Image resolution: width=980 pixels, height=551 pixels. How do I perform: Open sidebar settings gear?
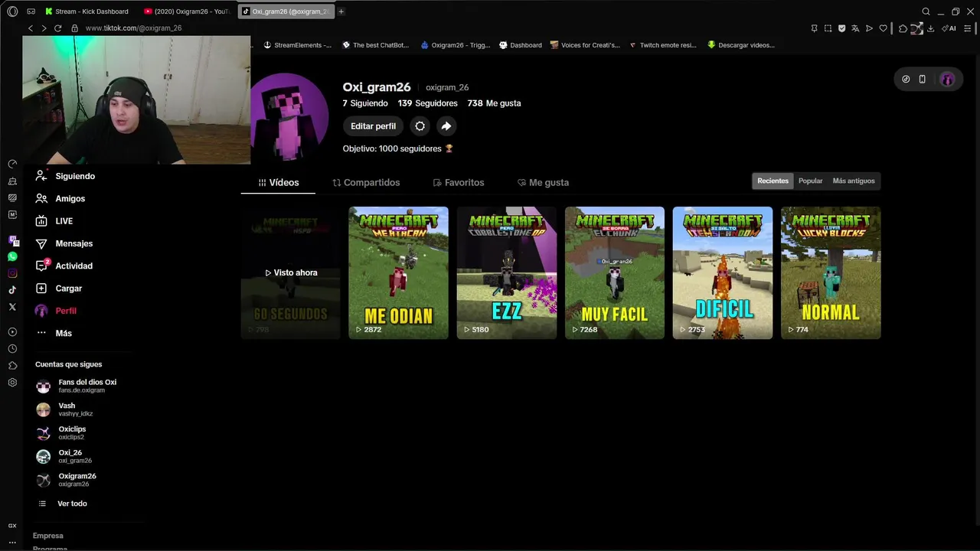(12, 383)
